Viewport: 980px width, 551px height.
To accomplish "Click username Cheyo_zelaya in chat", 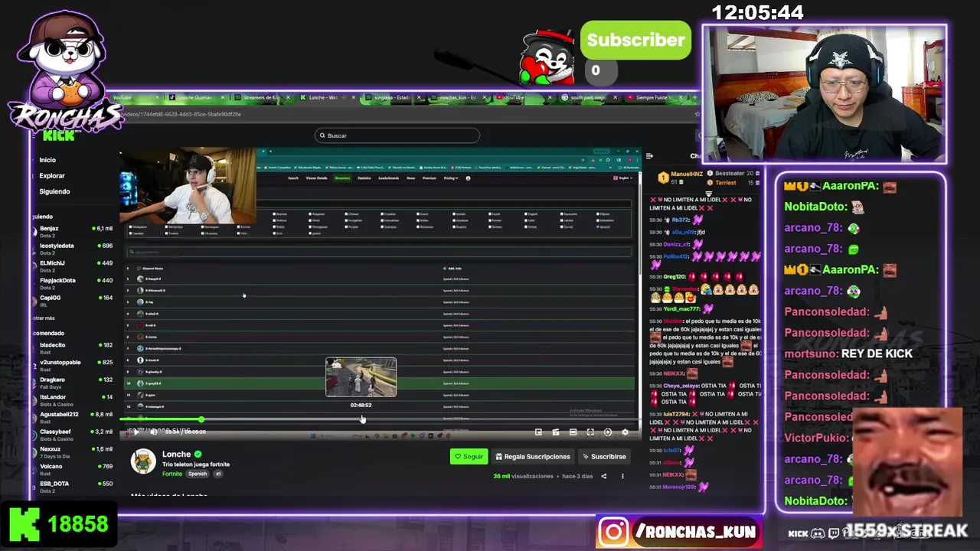I will tap(680, 386).
